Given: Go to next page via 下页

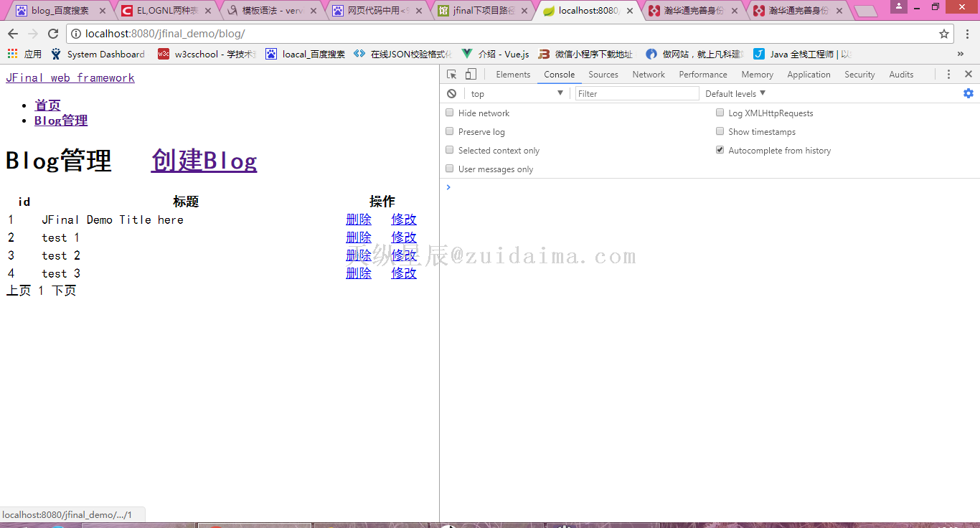Looking at the screenshot, I should (64, 291).
